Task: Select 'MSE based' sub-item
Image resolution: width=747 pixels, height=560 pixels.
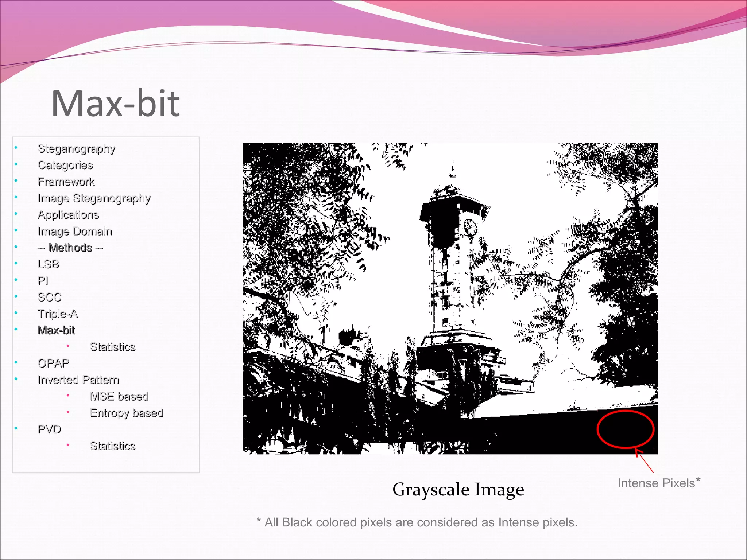Action: coord(120,396)
